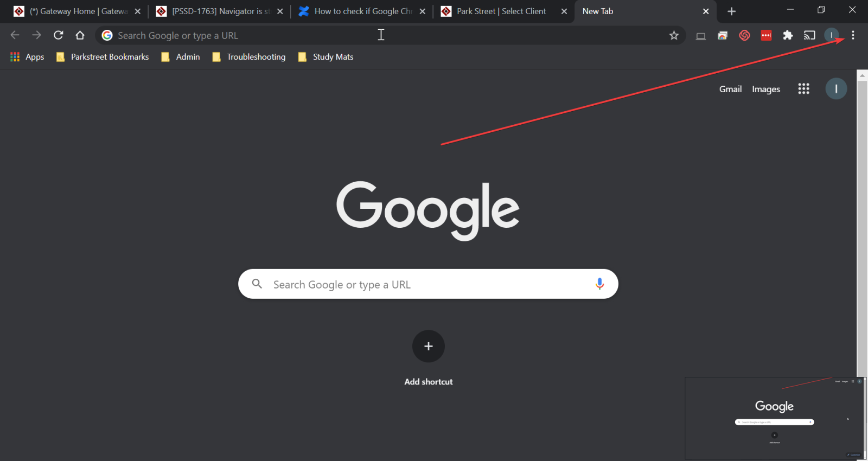The height and width of the screenshot is (461, 868).
Task: Click the red password manager extension icon
Action: [x=766, y=35]
